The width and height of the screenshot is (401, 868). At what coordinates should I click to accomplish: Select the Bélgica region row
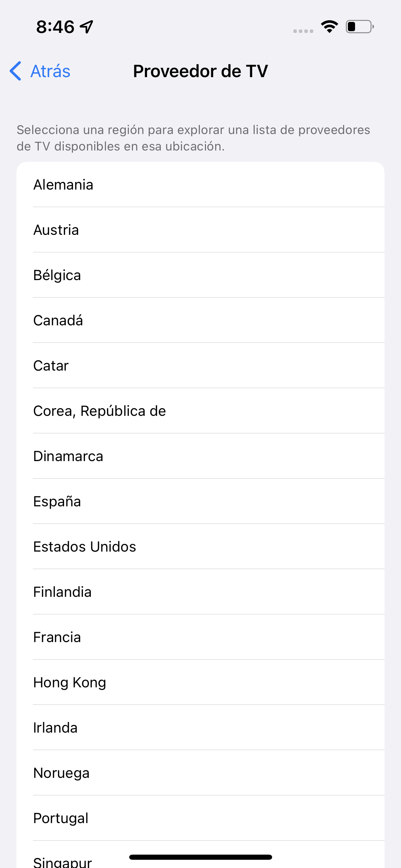(200, 275)
